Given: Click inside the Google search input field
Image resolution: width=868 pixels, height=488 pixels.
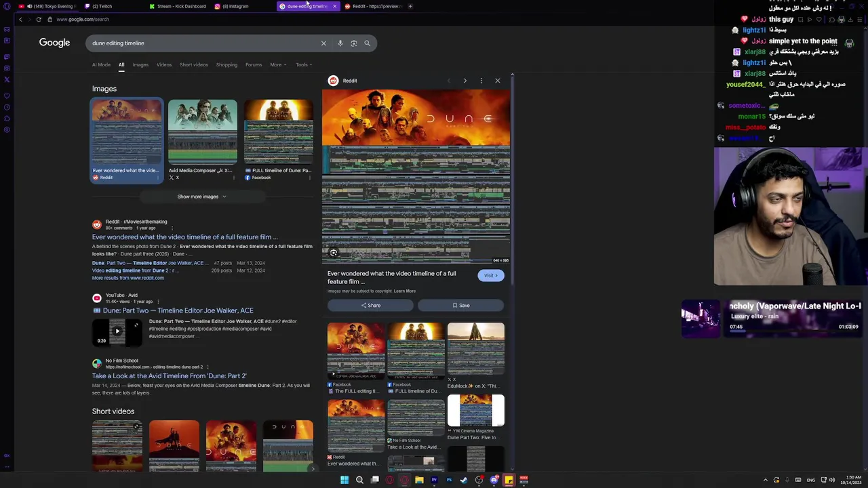Looking at the screenshot, I should click(203, 43).
